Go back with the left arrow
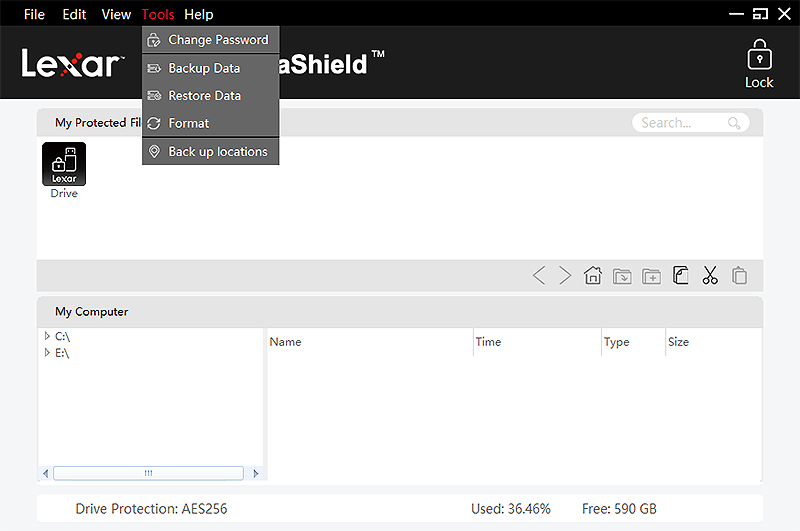The height and width of the screenshot is (531, 800). 539,276
